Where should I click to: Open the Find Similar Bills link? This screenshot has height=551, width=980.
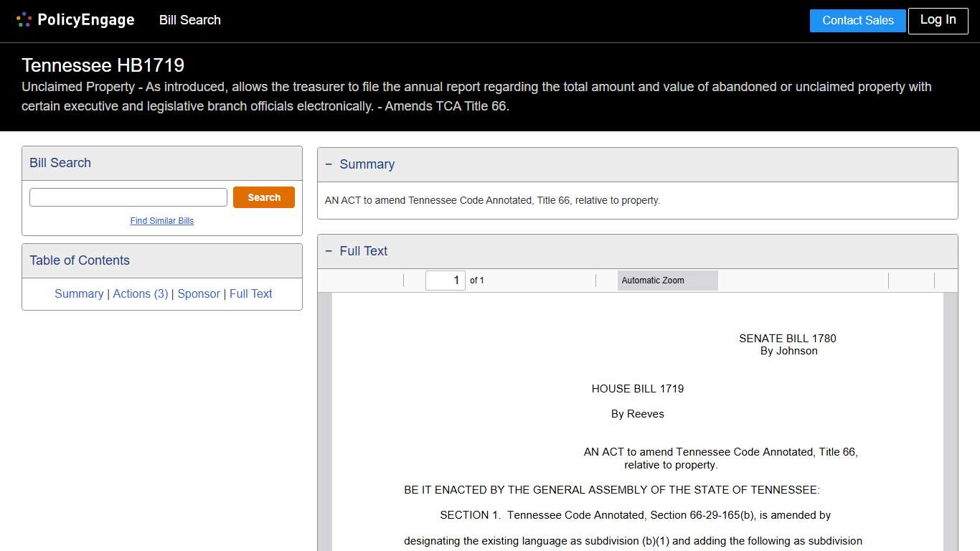[x=162, y=221]
